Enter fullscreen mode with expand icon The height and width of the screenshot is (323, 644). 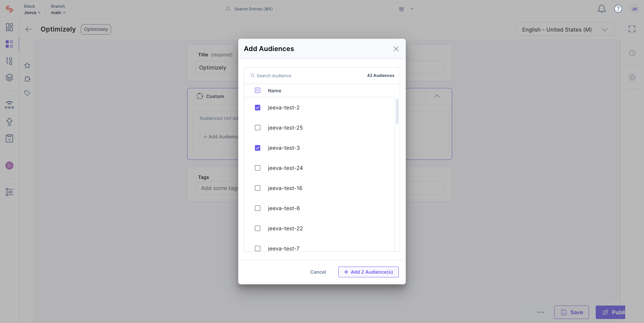(632, 29)
